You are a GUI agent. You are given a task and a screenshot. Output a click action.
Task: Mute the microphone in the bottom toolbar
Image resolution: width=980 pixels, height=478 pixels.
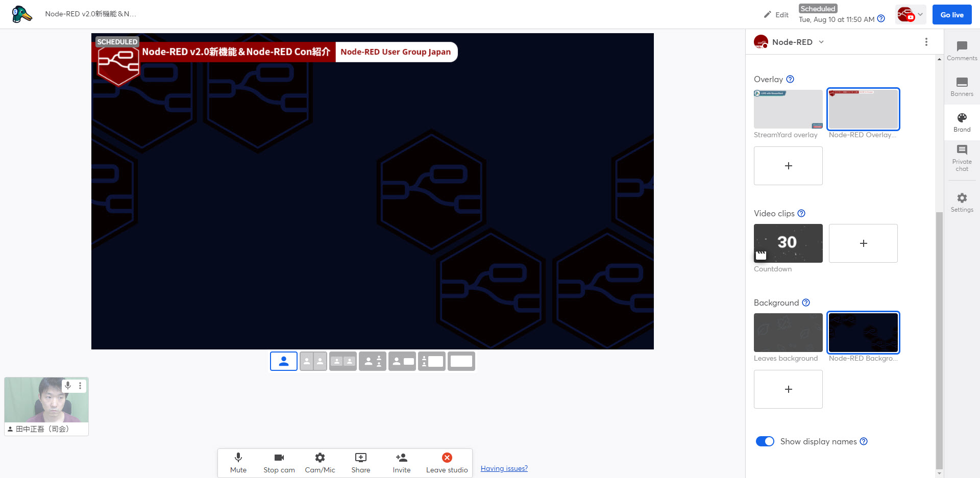[x=238, y=462]
